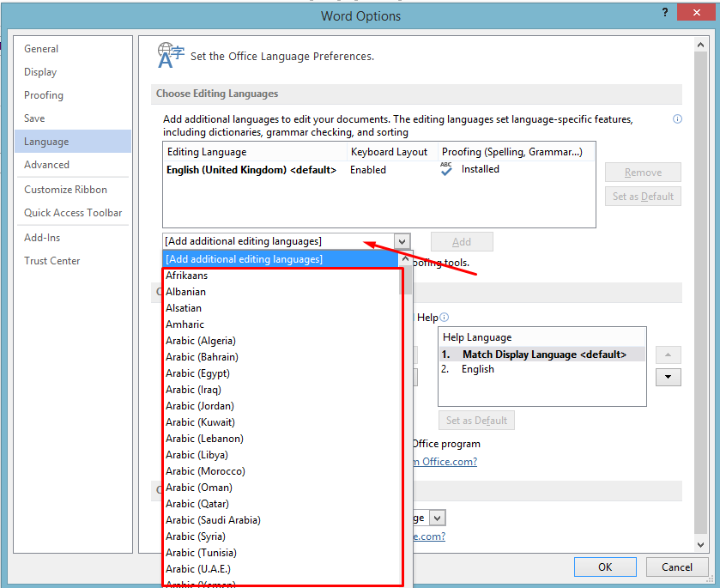Choose Arabic (Algeria) from the list
The width and height of the screenshot is (720, 588).
281,341
